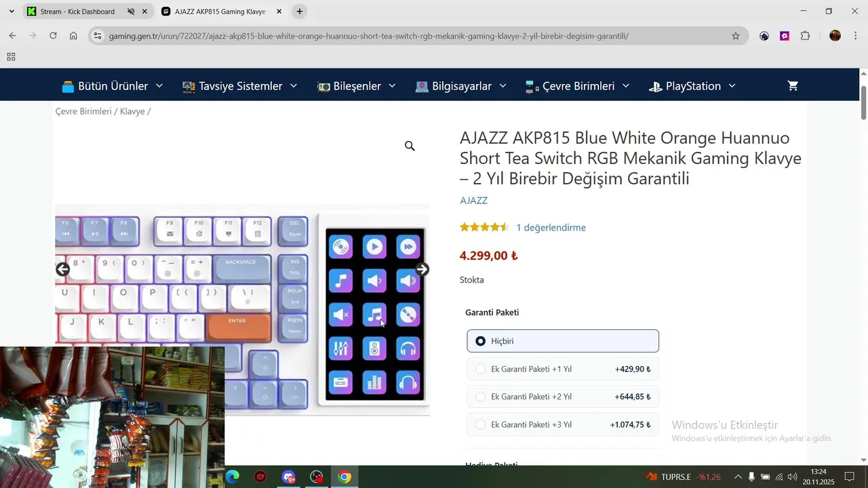Open the shopping cart icon
Screen dimensions: 868x488
click(793, 86)
